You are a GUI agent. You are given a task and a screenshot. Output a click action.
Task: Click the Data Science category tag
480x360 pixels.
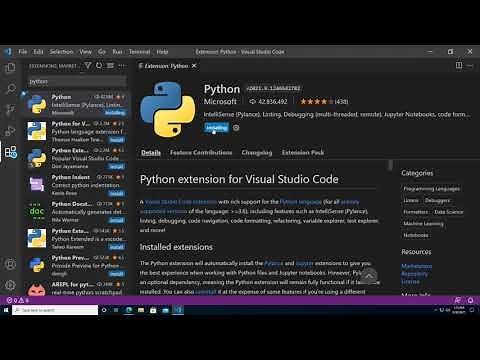click(449, 212)
